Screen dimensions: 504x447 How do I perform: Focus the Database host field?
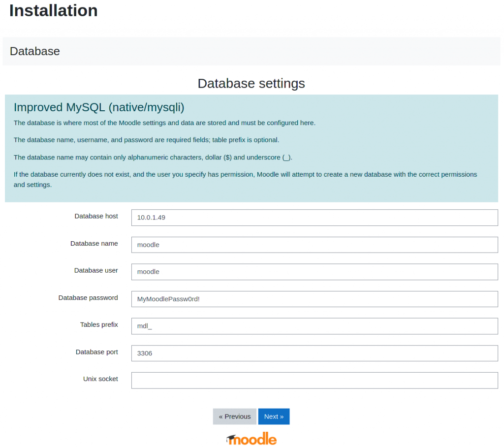(315, 218)
